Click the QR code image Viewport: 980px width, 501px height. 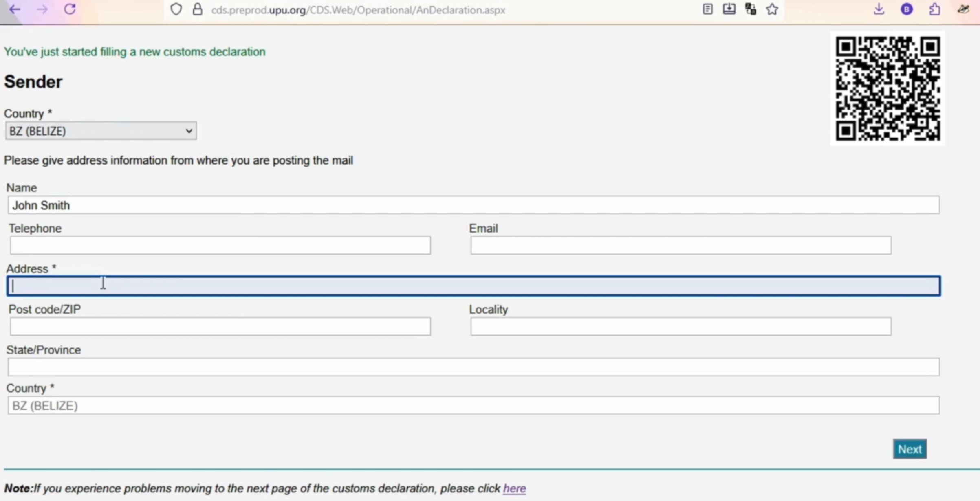point(888,88)
